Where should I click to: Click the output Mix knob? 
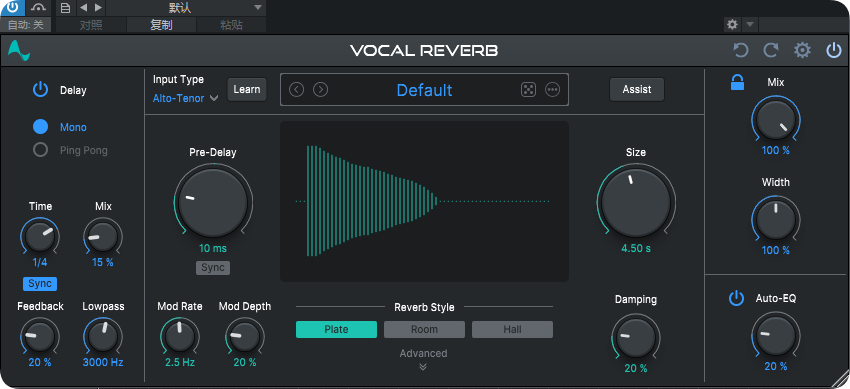[x=776, y=120]
